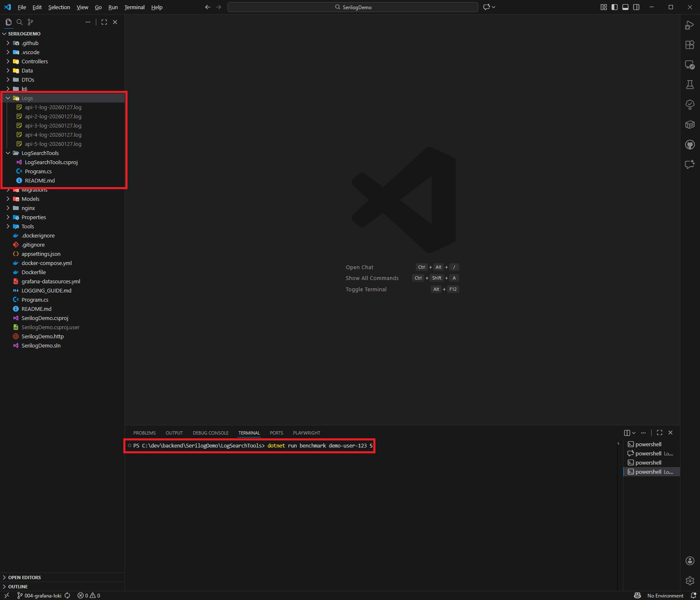
Task: Open the Chat sparkle icon
Action: coord(690,165)
